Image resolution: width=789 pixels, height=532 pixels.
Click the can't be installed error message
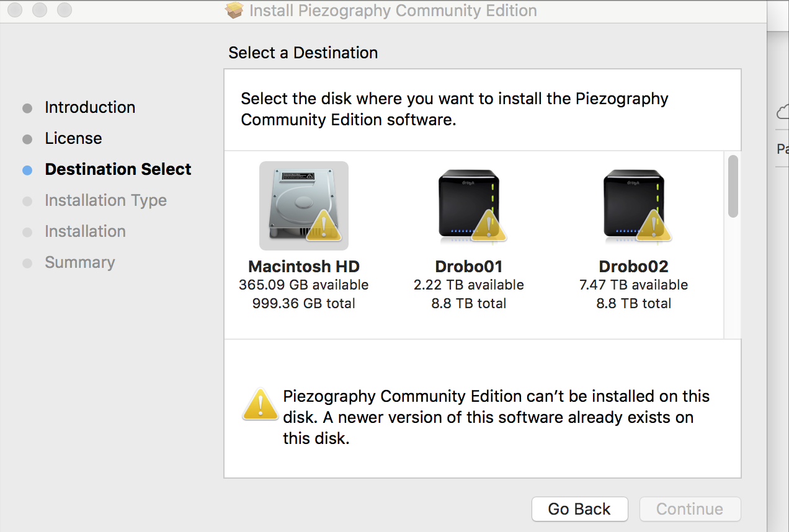pos(496,417)
